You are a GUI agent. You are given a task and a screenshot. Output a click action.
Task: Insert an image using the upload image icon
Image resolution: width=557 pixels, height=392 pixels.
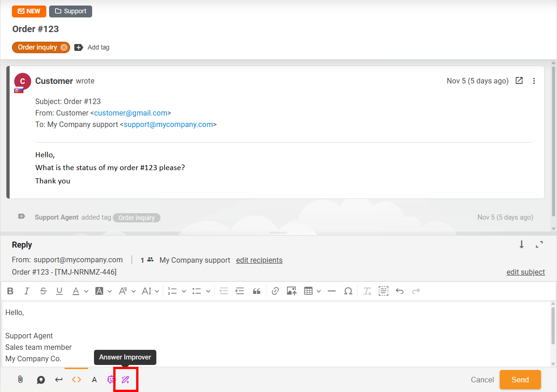(x=292, y=291)
